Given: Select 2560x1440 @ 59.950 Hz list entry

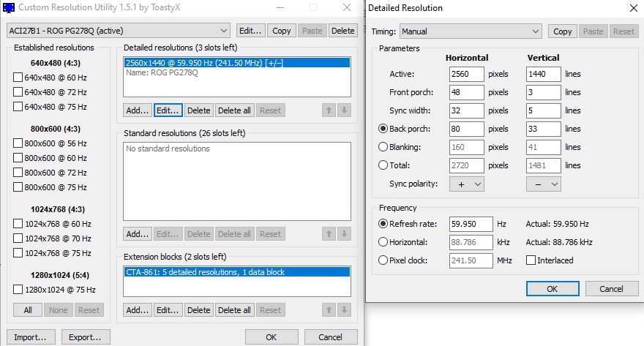Looking at the screenshot, I should 237,63.
